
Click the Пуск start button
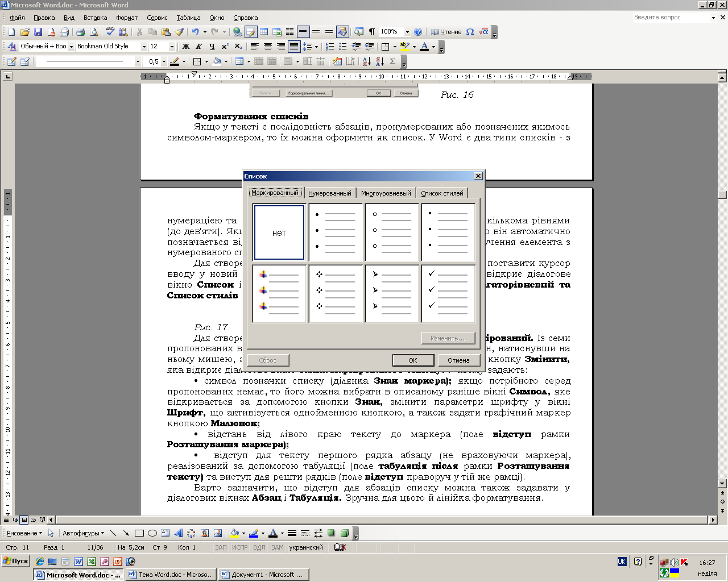tap(15, 561)
